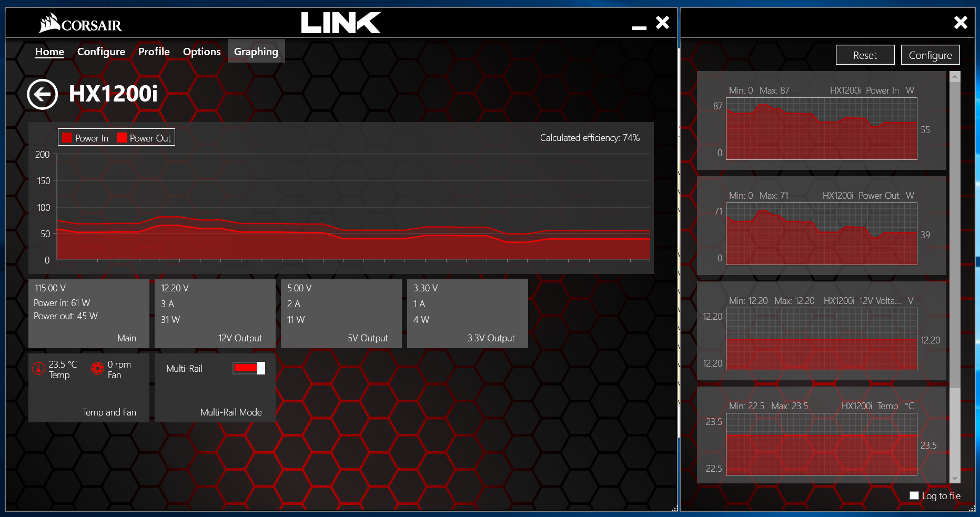Image resolution: width=980 pixels, height=517 pixels.
Task: Select the 5V Output tile
Action: coord(341,313)
